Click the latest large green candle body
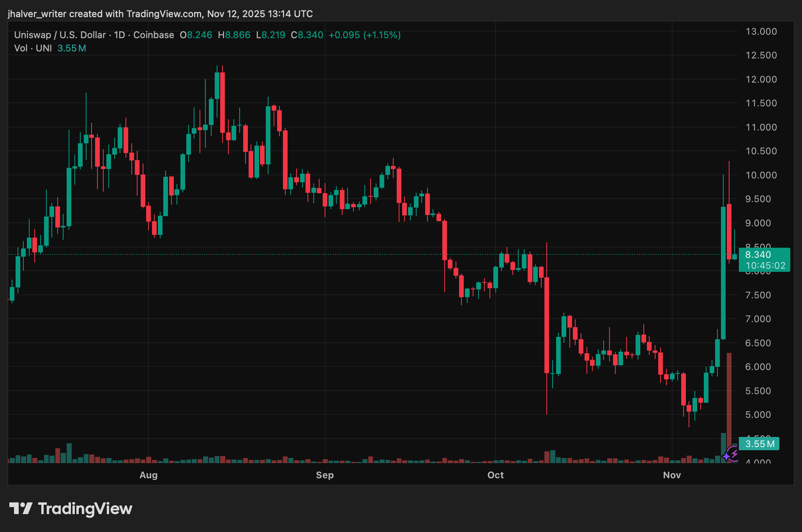802x532 pixels. pos(723,273)
